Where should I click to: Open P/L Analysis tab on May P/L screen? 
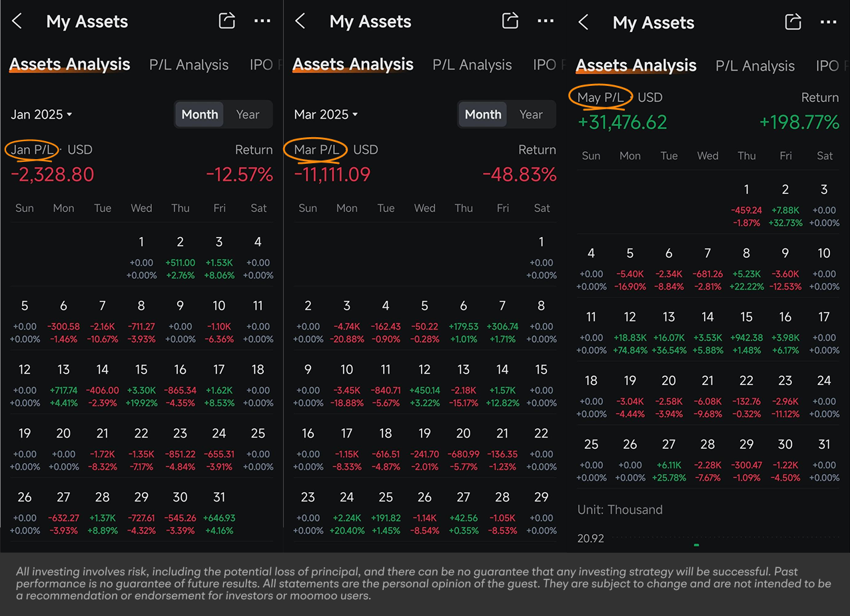tap(755, 66)
